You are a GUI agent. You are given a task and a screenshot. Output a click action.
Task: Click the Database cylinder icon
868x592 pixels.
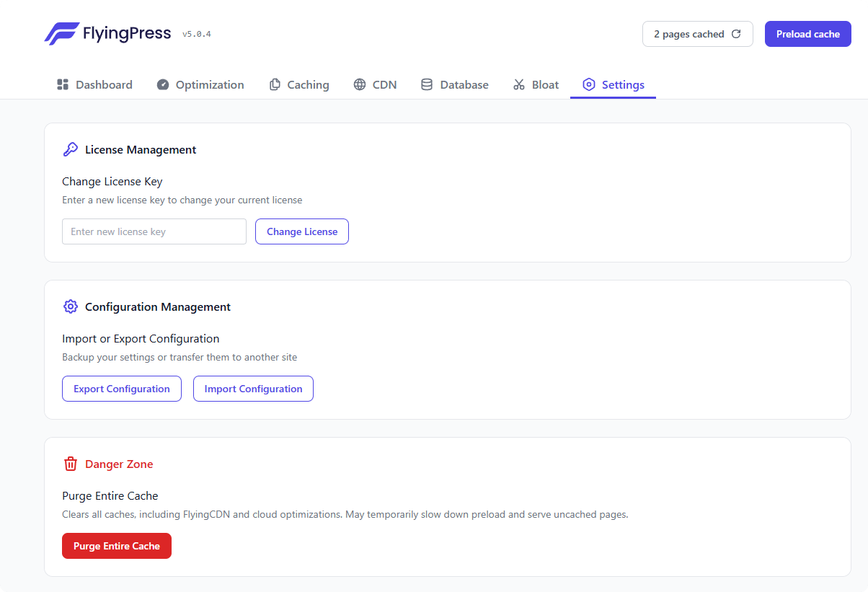pos(427,85)
